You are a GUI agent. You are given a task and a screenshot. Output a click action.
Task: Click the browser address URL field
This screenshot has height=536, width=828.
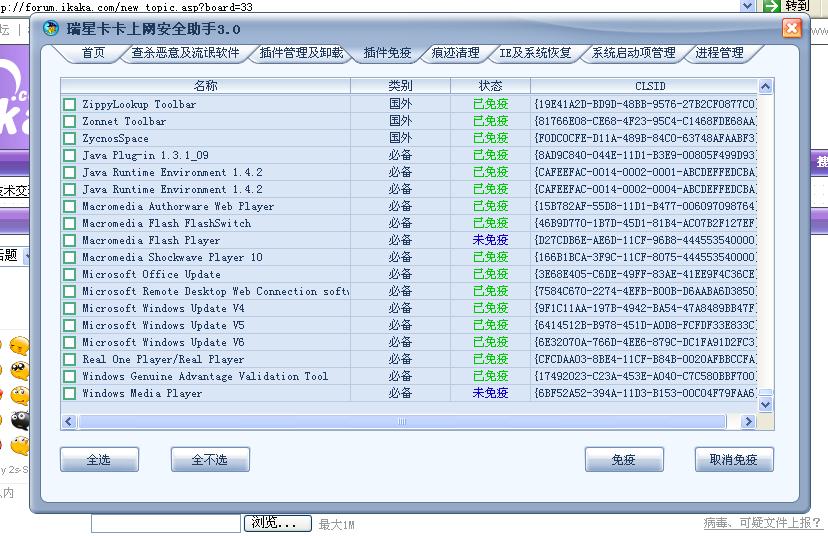click(x=370, y=6)
